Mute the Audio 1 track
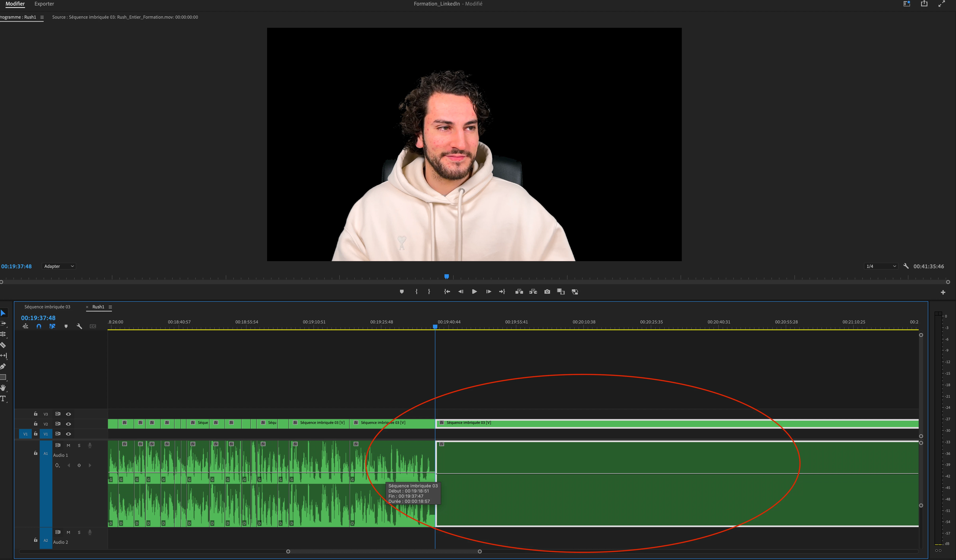The width and height of the screenshot is (956, 560). (68, 445)
